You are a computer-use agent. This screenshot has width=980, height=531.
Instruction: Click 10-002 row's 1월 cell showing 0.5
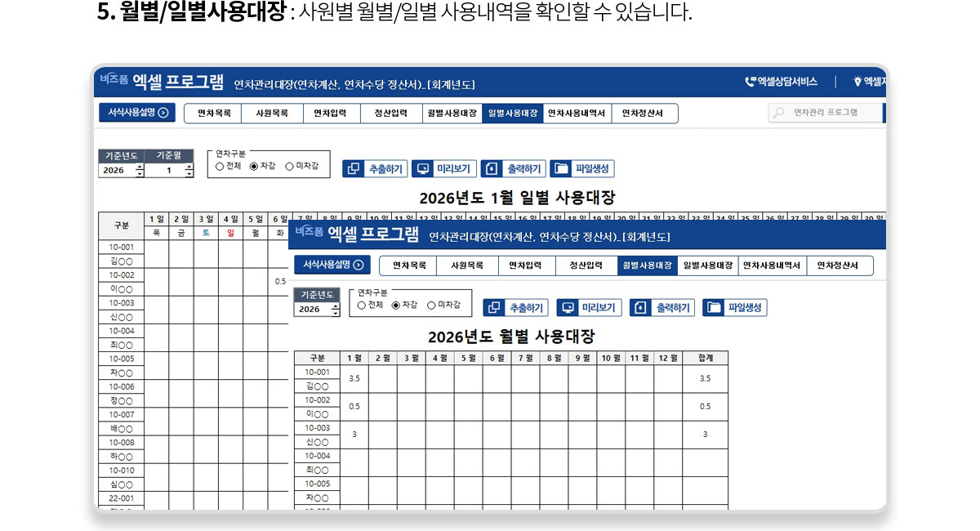[x=354, y=407]
